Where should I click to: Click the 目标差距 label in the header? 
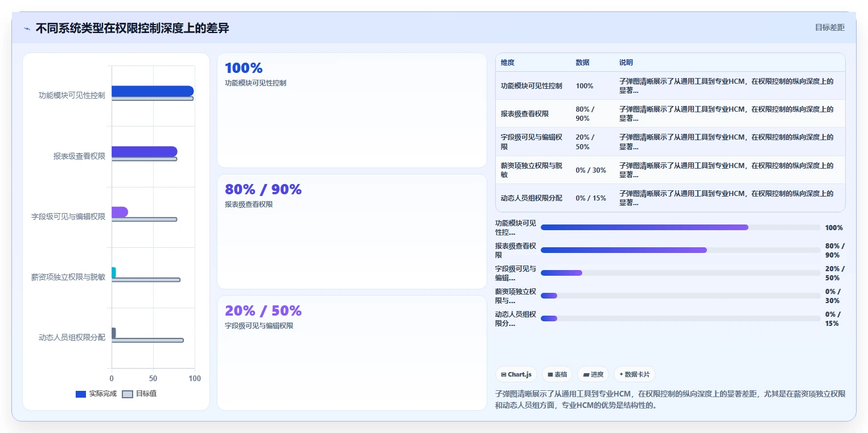[x=830, y=27]
